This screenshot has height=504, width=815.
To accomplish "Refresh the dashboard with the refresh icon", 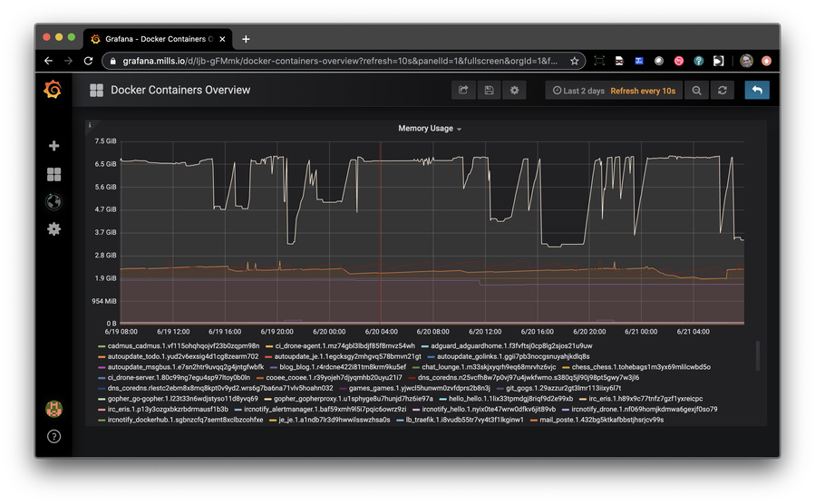I will 722,91.
